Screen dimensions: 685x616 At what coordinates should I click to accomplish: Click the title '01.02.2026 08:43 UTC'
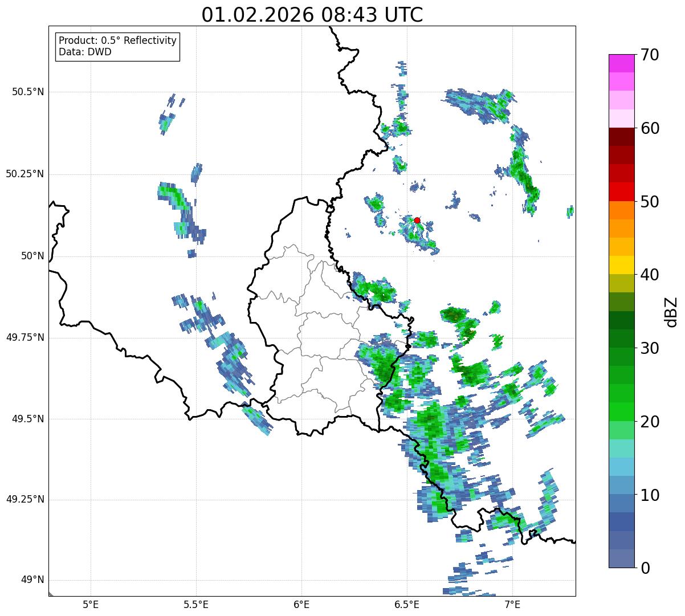point(312,15)
